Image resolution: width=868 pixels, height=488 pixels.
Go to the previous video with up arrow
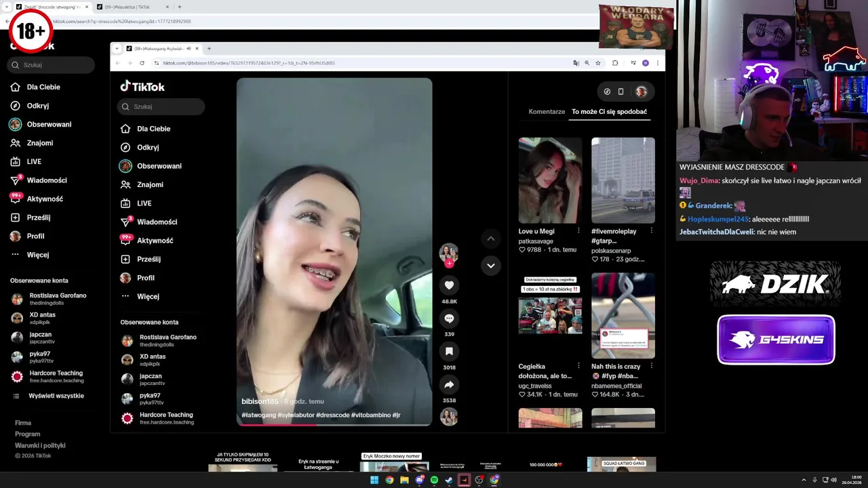491,239
